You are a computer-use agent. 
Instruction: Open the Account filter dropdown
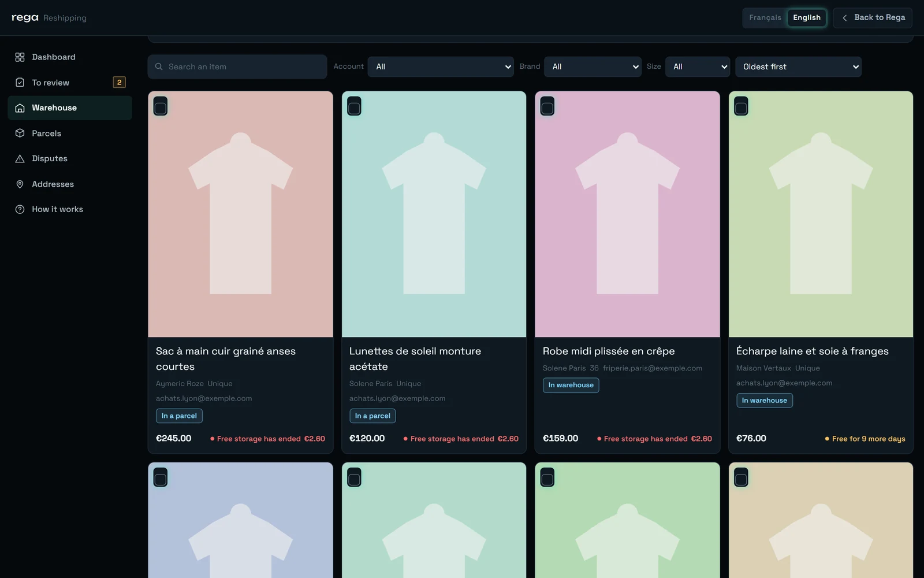(441, 67)
